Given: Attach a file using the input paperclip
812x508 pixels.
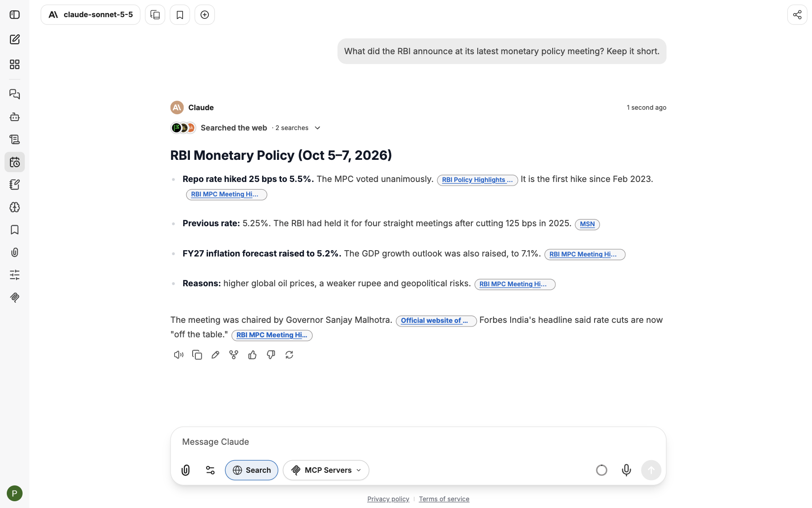Looking at the screenshot, I should (186, 470).
